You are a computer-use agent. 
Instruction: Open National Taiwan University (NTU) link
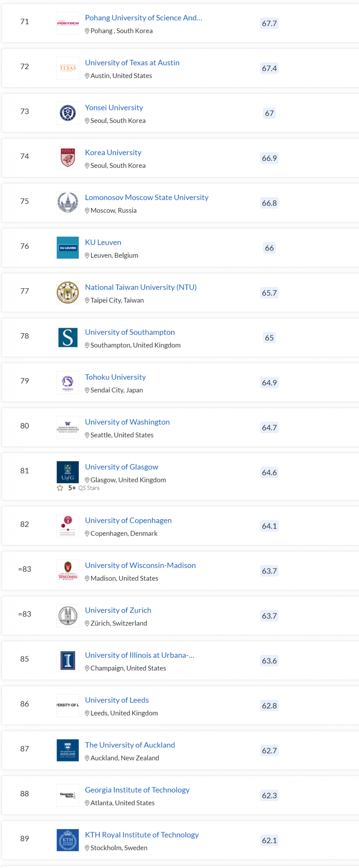141,287
